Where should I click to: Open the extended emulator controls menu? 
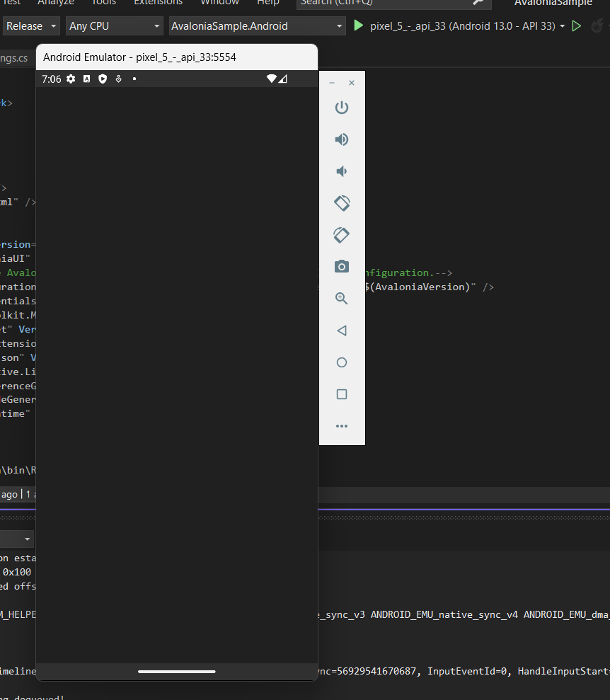point(342,425)
